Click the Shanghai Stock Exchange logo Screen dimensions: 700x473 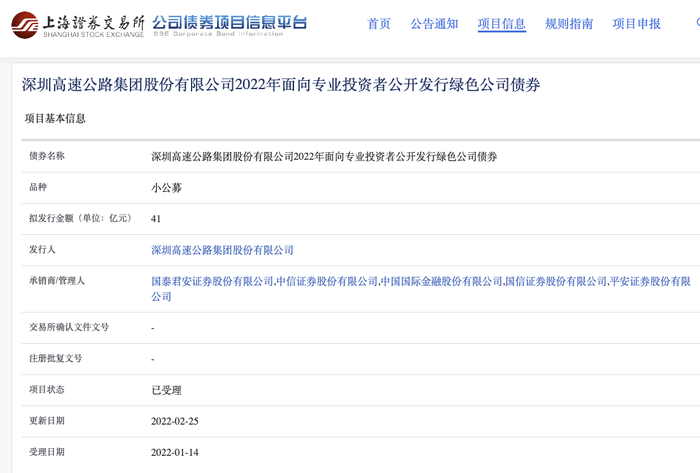(x=78, y=25)
